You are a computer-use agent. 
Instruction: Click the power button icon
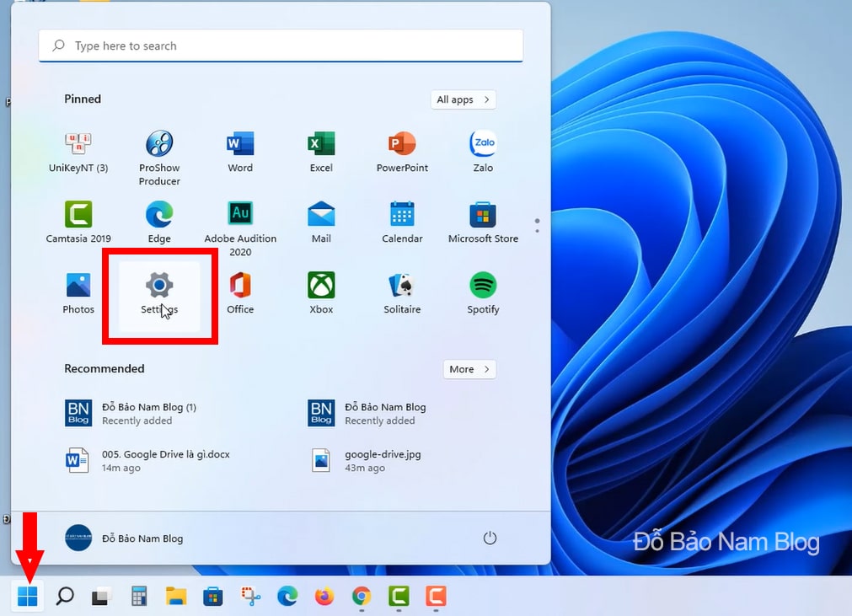(490, 538)
